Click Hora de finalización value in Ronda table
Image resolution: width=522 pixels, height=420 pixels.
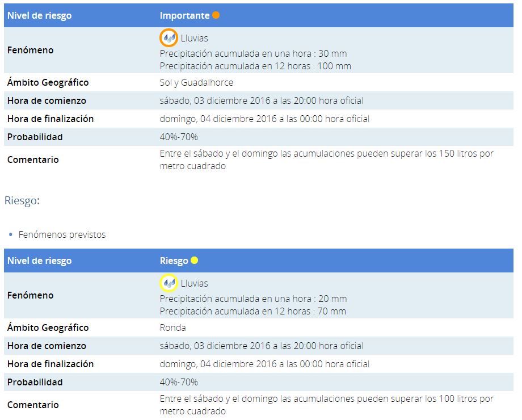264,364
